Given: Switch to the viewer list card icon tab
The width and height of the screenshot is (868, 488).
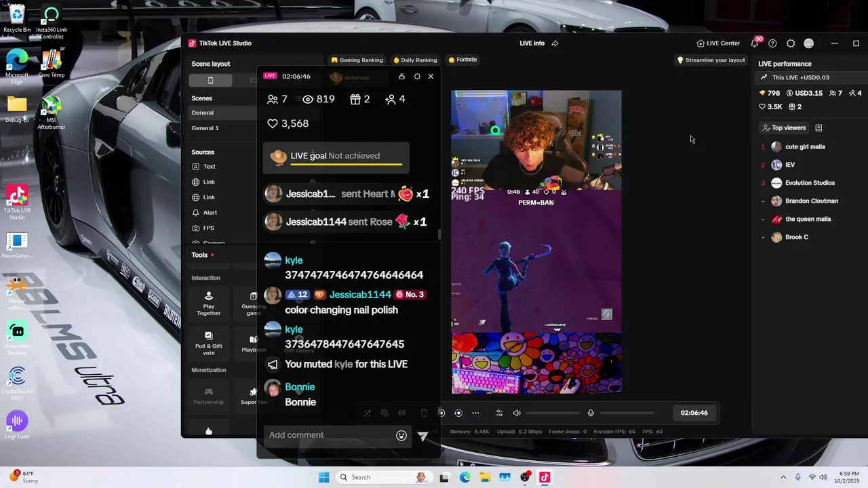Looking at the screenshot, I should coord(818,127).
